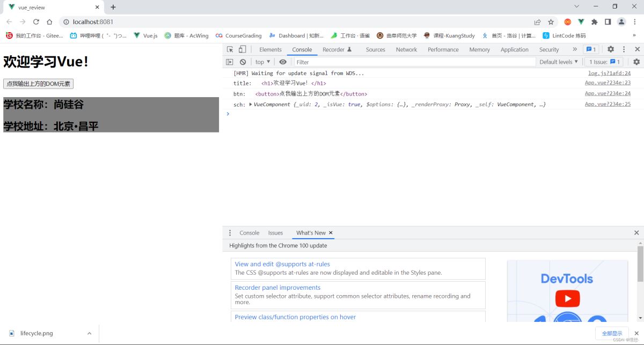This screenshot has width=644, height=345.
Task: Click the eye icon for live expressions
Action: click(x=283, y=62)
